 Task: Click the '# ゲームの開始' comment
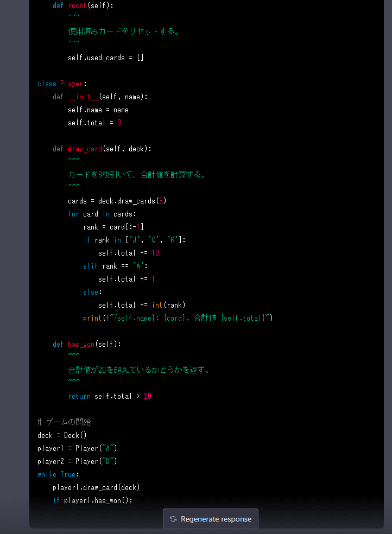click(64, 422)
